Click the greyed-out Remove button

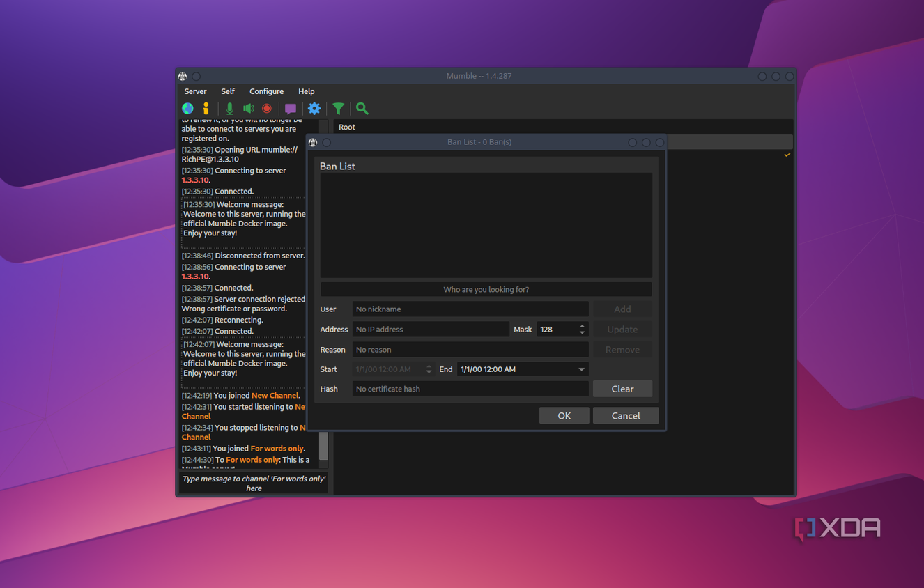click(622, 350)
